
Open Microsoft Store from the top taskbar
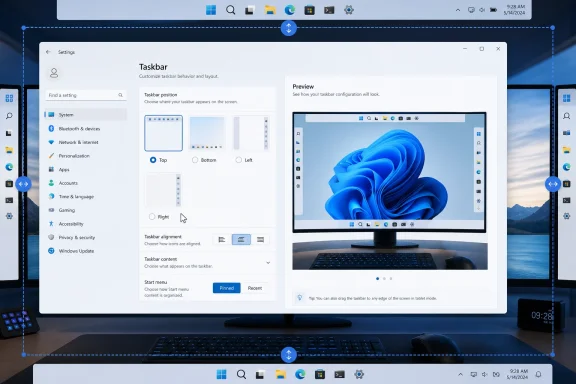(x=309, y=10)
